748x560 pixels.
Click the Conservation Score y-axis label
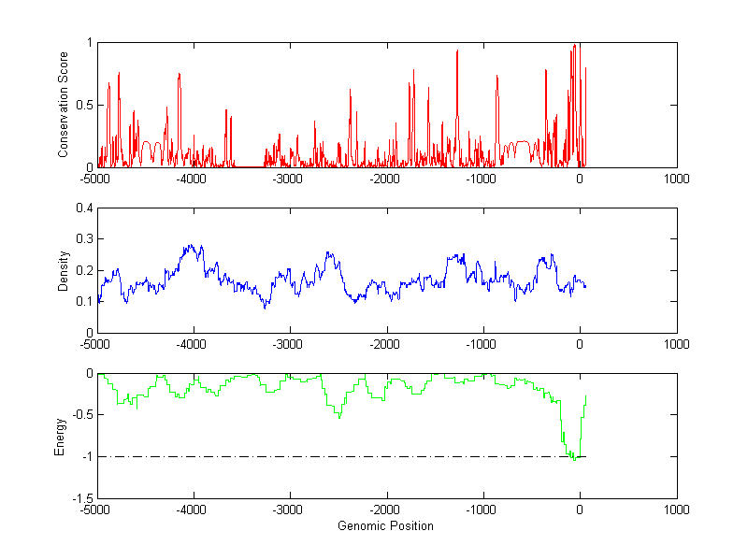click(x=64, y=105)
